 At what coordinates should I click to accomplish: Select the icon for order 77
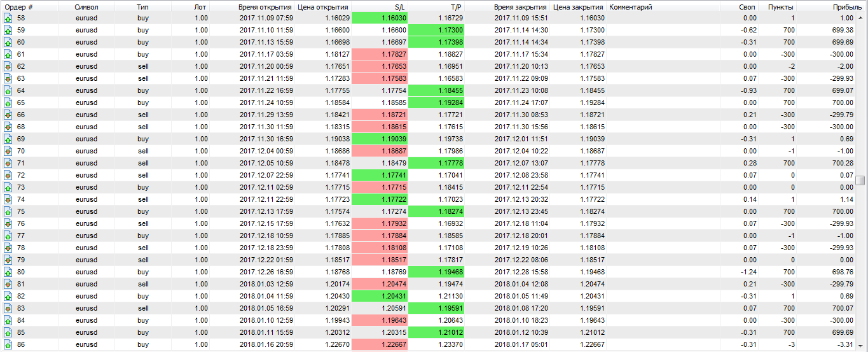coord(8,236)
